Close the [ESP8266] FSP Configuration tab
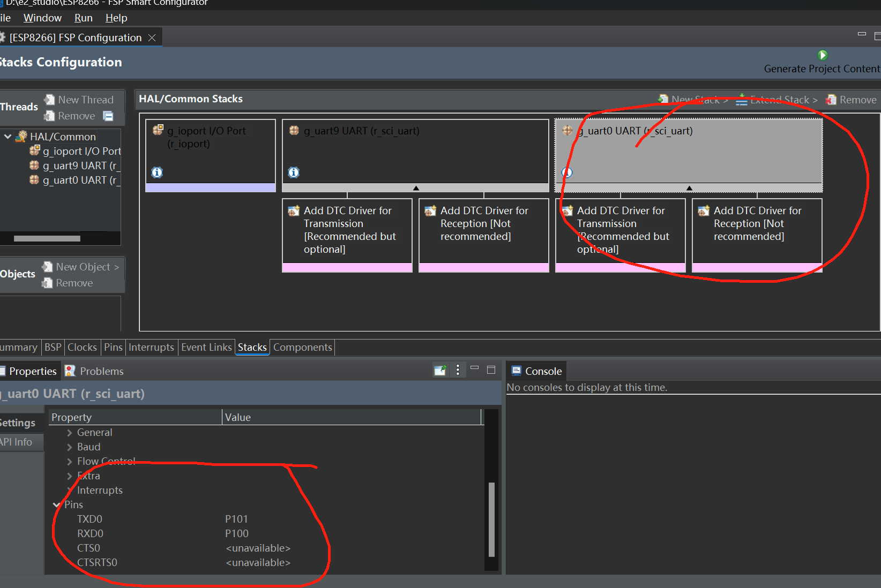This screenshot has width=881, height=588. [x=152, y=37]
